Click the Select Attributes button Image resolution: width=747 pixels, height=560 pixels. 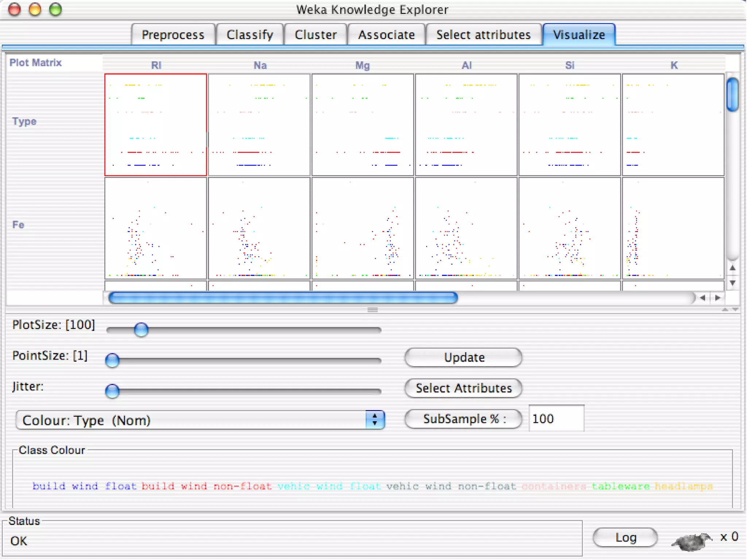tap(463, 388)
